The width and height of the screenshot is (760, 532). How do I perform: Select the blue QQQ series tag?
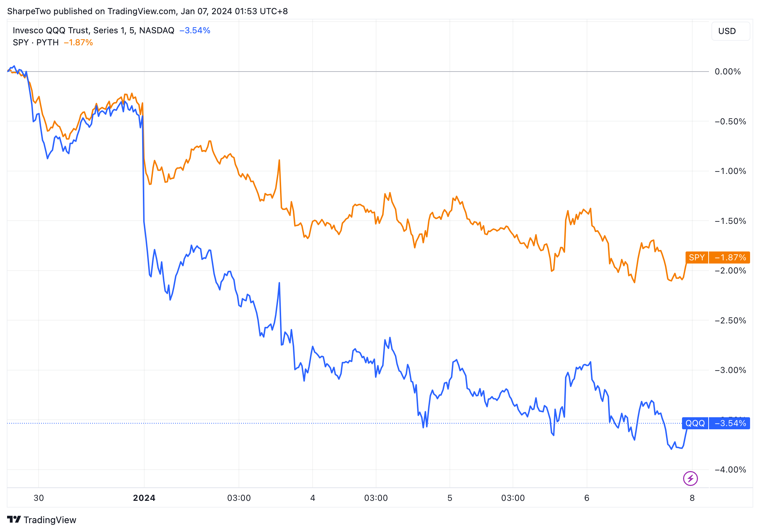(695, 423)
